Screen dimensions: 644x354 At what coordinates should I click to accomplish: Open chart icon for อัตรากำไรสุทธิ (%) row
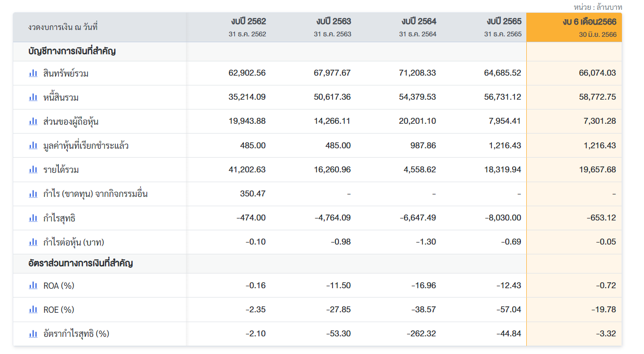33,334
